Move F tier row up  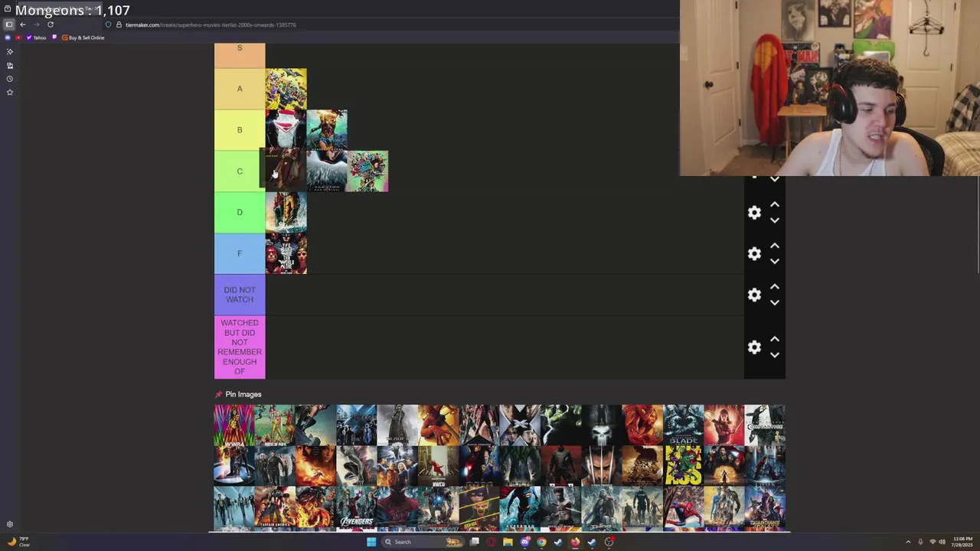tap(775, 246)
